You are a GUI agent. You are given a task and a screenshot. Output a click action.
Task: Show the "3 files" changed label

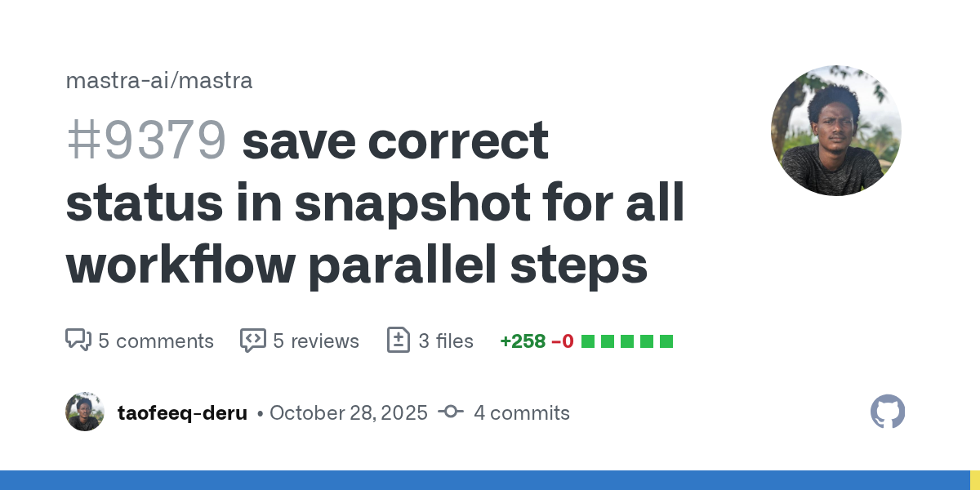445,341
